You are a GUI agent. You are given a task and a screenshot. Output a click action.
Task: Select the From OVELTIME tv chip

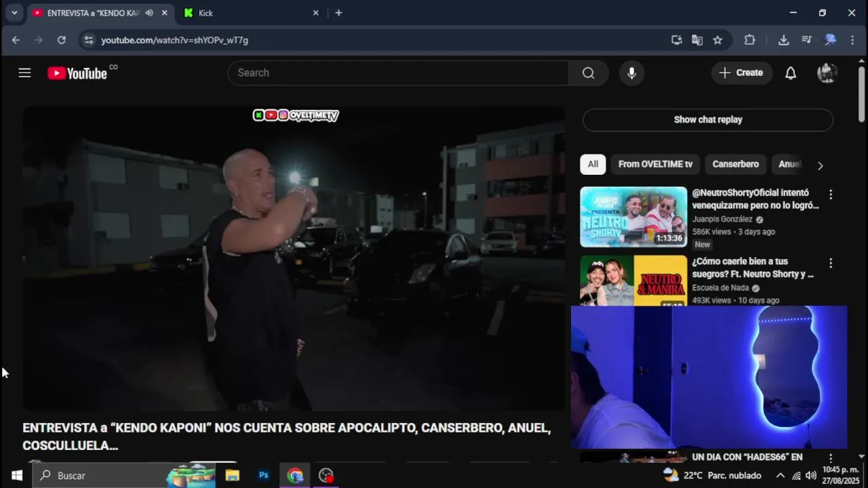click(655, 164)
